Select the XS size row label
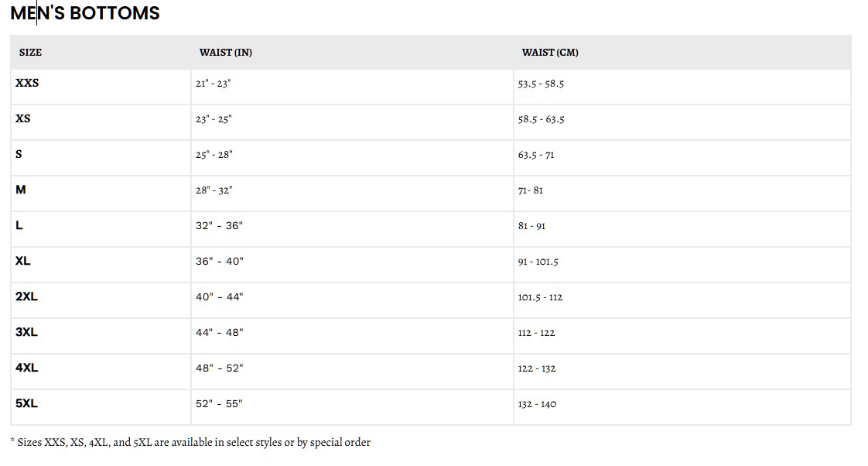Viewport: 868px width, 466px height. tap(23, 118)
